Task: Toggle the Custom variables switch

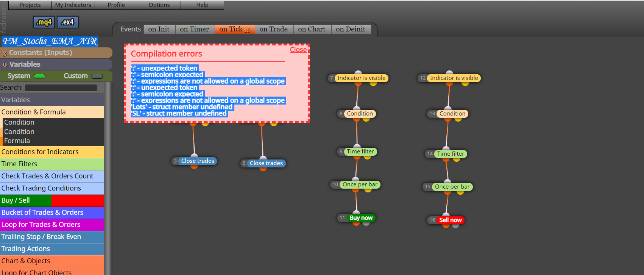Action: 97,76
